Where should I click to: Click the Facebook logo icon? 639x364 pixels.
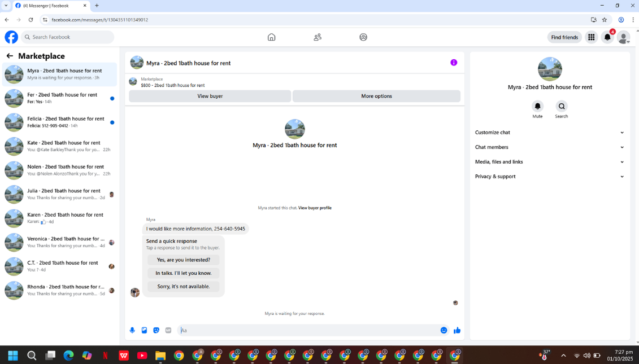11,37
